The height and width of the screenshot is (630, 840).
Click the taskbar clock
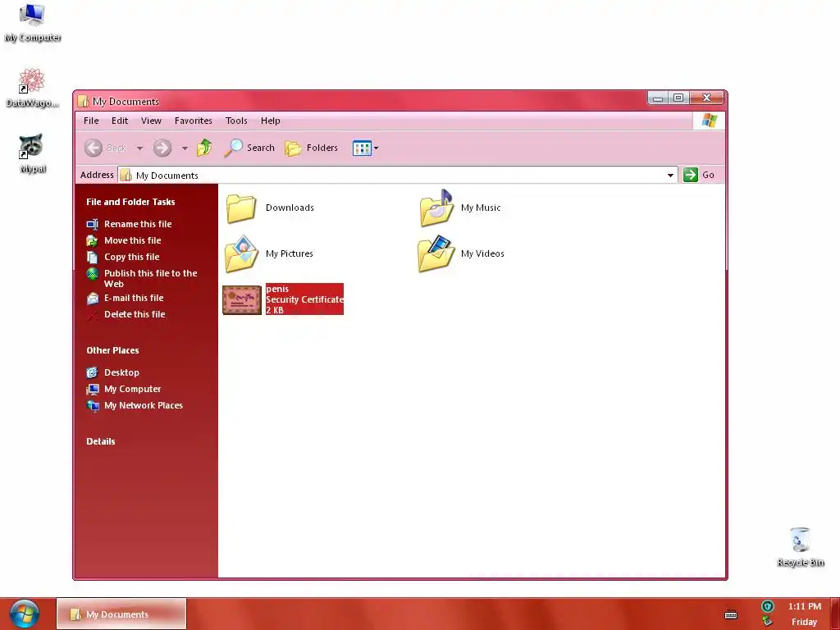pyautogui.click(x=804, y=614)
